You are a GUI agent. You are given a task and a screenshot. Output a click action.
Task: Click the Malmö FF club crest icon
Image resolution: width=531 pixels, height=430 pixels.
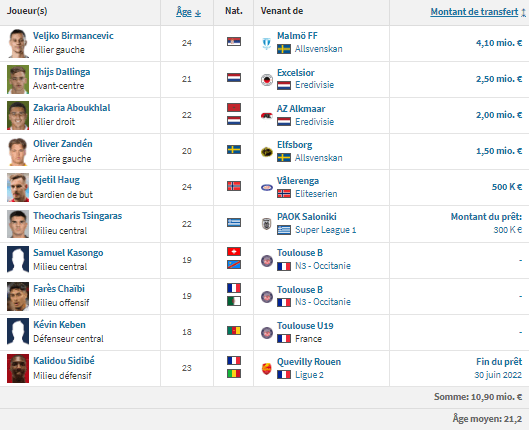[x=267, y=44]
